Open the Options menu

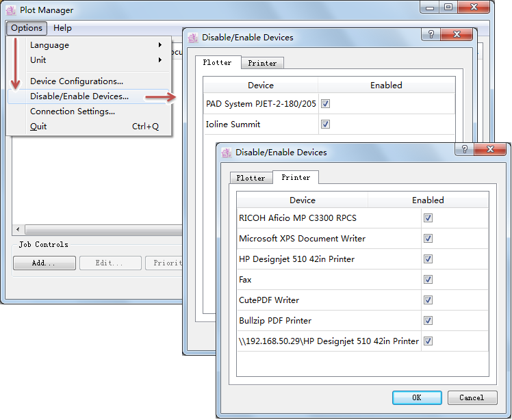tap(27, 28)
